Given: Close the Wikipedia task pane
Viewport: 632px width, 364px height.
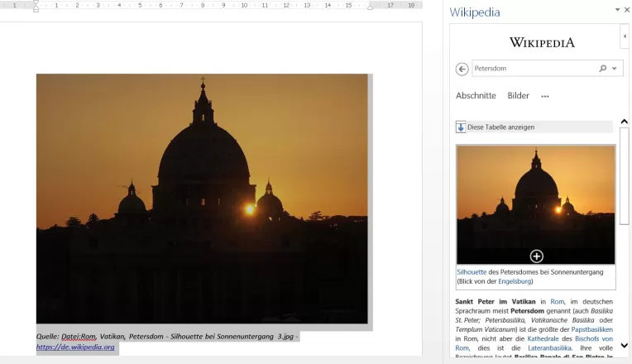Looking at the screenshot, I should coord(627,10).
